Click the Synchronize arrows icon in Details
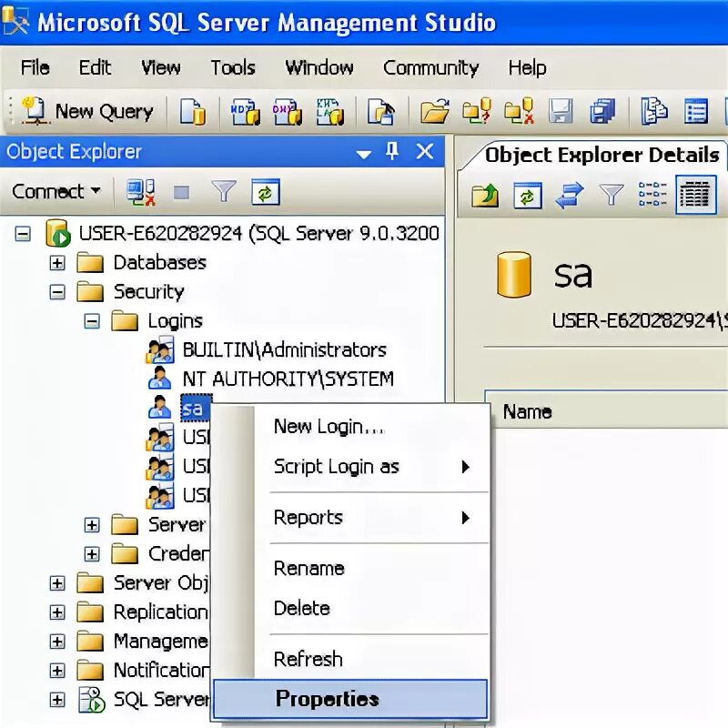 coord(570,195)
